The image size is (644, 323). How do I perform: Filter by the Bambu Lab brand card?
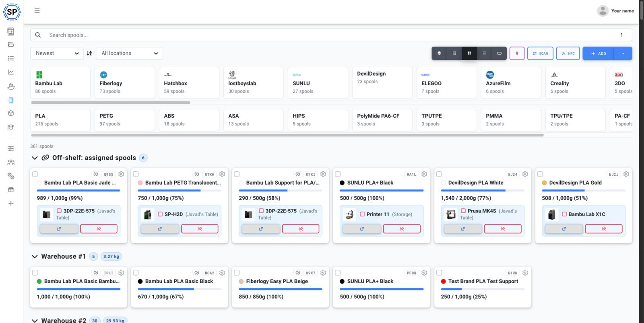pos(60,83)
